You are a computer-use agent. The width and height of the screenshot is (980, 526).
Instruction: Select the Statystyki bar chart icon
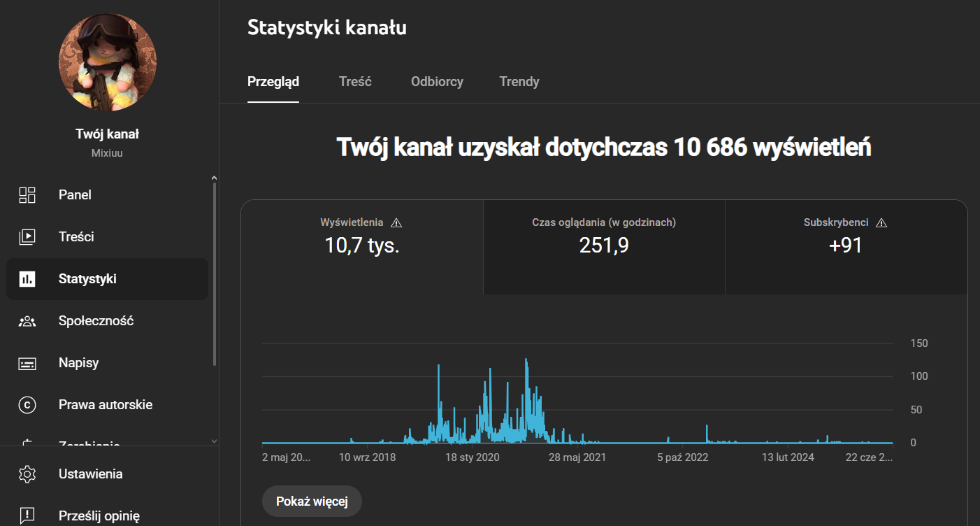(x=27, y=279)
